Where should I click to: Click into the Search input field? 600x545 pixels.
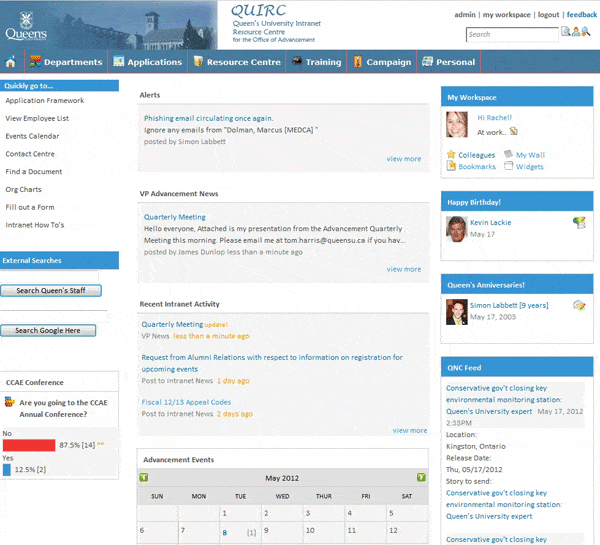(x=512, y=34)
